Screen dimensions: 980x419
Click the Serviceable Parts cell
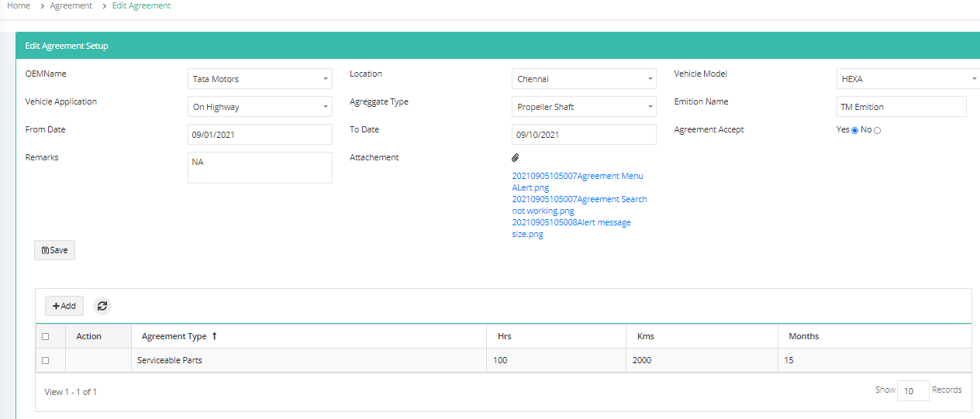click(x=309, y=360)
